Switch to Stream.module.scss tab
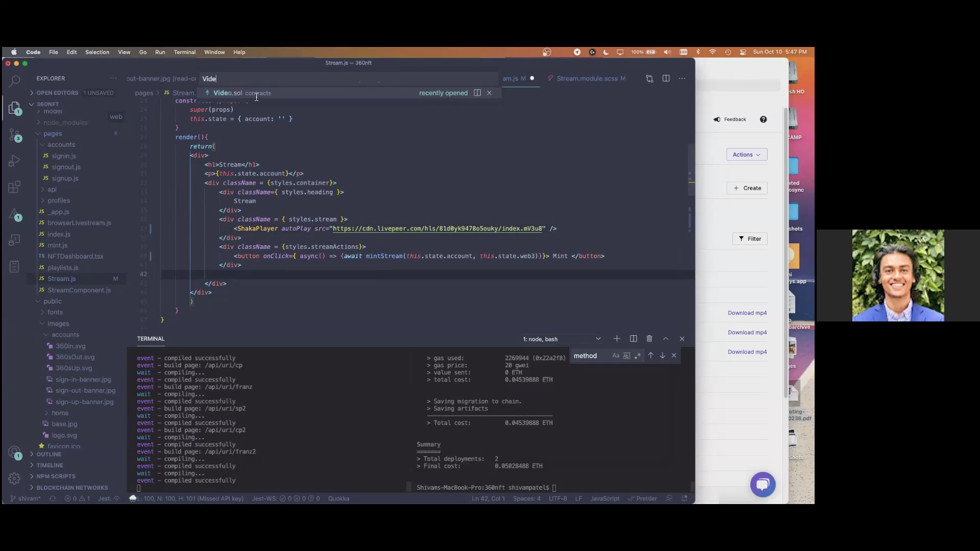980x551 pixels. (x=587, y=79)
